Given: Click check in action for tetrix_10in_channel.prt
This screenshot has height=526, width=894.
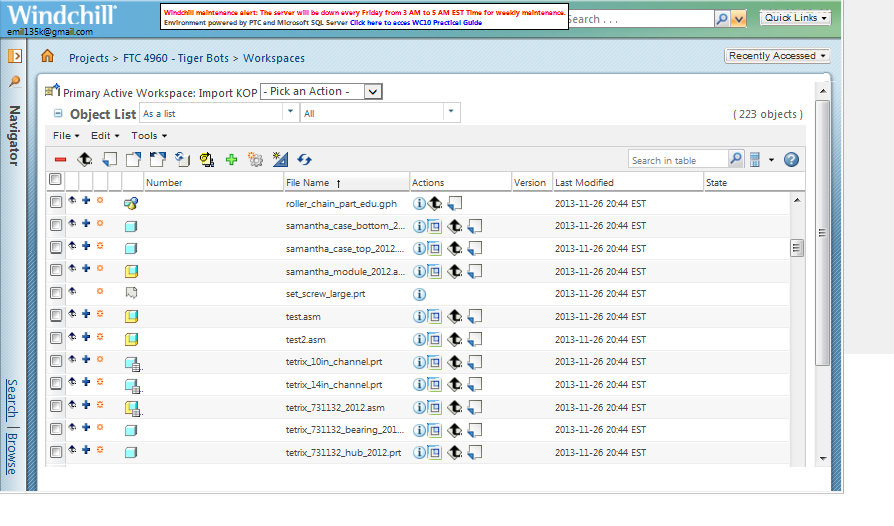Looking at the screenshot, I should pyautogui.click(x=475, y=362).
